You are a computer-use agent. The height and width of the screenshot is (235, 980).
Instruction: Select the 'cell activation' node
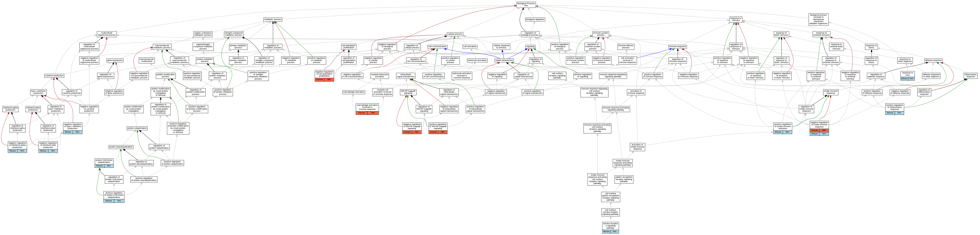pyautogui.click(x=470, y=47)
